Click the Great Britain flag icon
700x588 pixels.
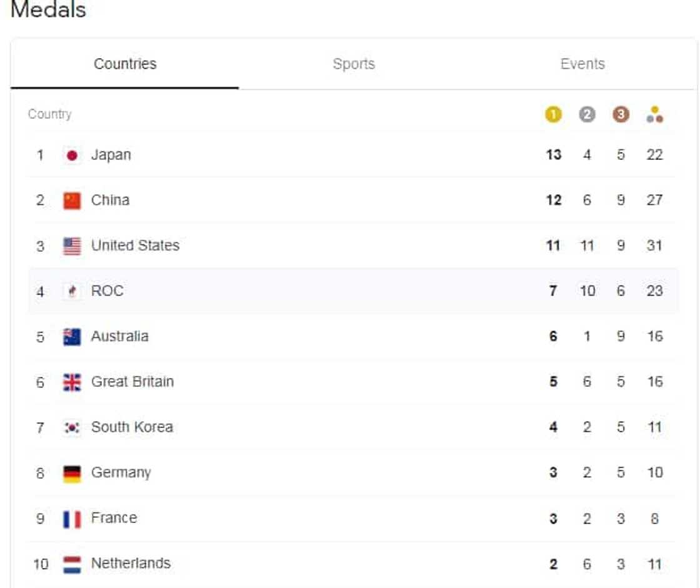(x=72, y=382)
